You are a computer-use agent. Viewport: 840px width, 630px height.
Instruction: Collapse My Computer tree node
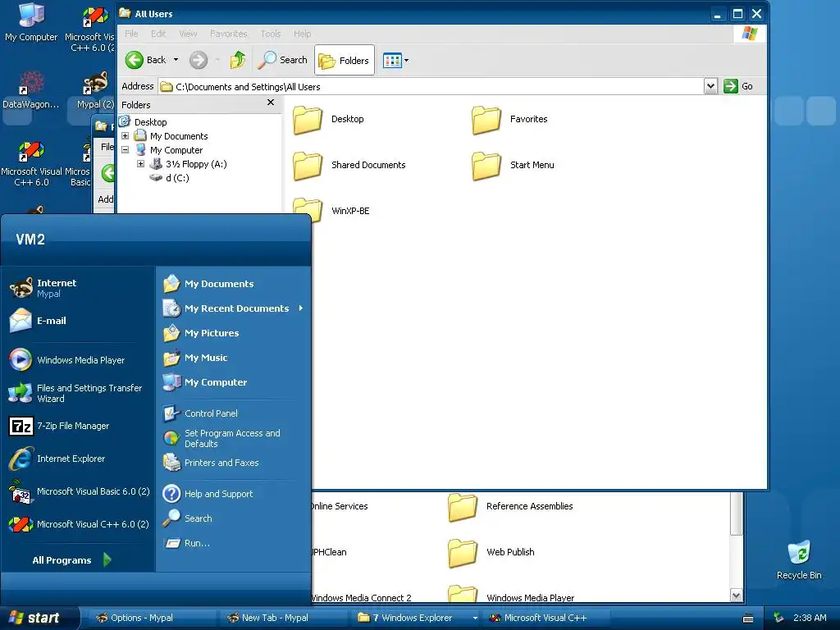click(125, 150)
